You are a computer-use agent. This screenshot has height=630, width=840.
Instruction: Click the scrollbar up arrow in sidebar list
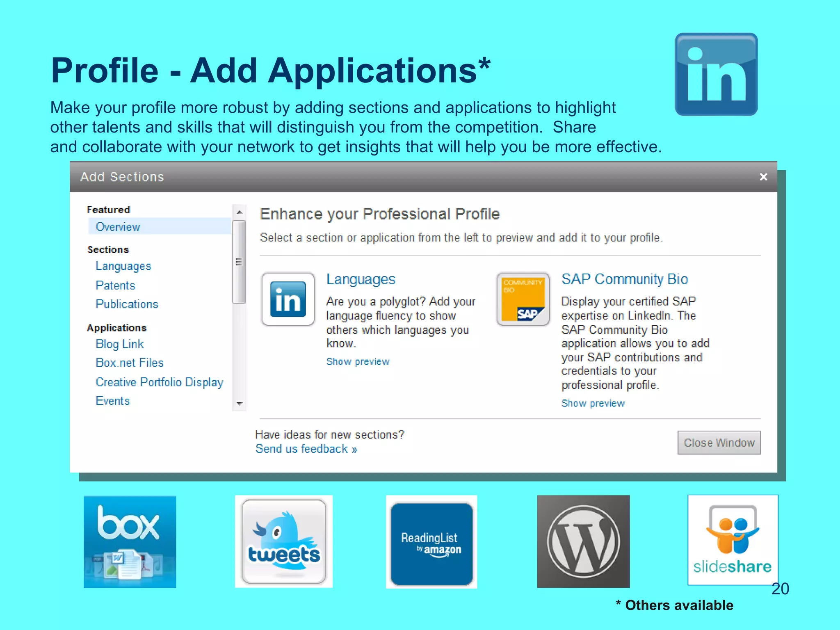(x=240, y=212)
